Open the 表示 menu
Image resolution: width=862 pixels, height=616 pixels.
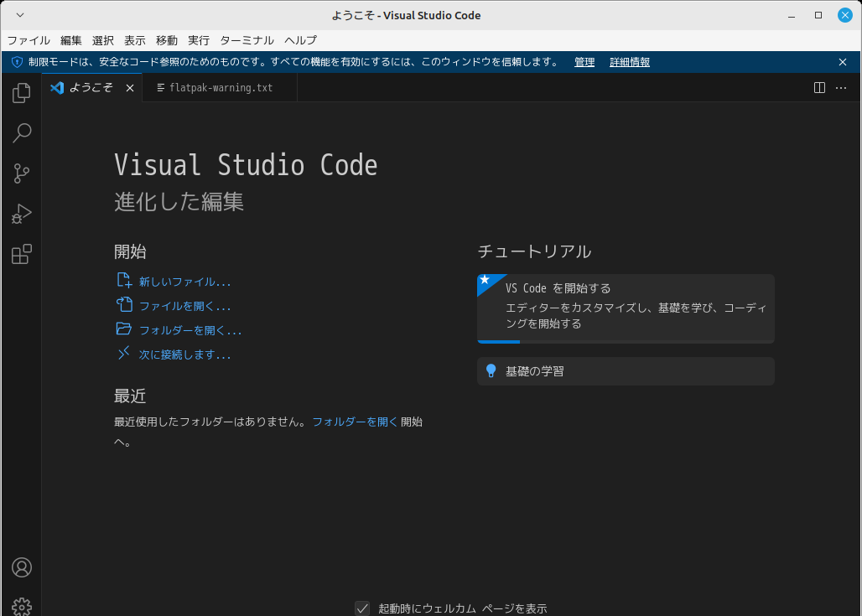click(x=135, y=40)
